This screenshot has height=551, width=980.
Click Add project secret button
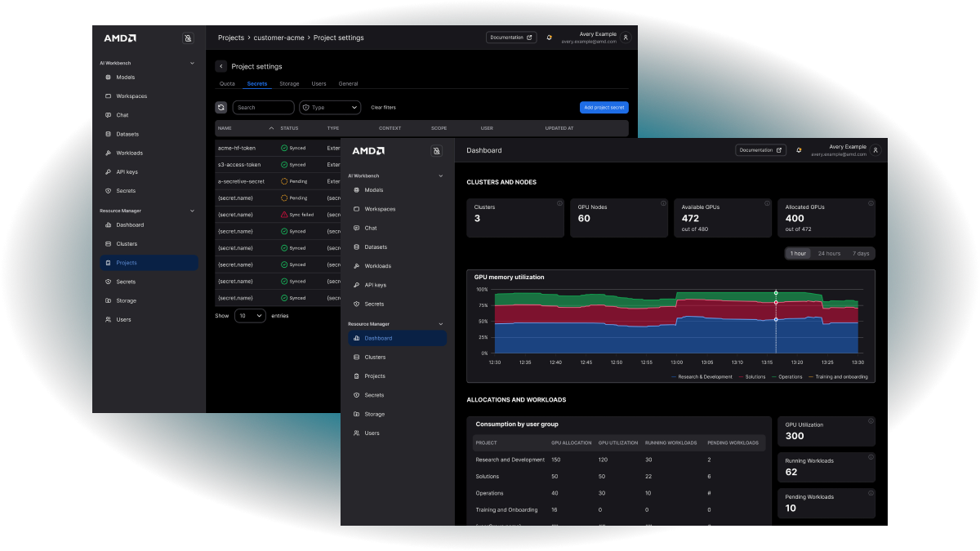(604, 108)
